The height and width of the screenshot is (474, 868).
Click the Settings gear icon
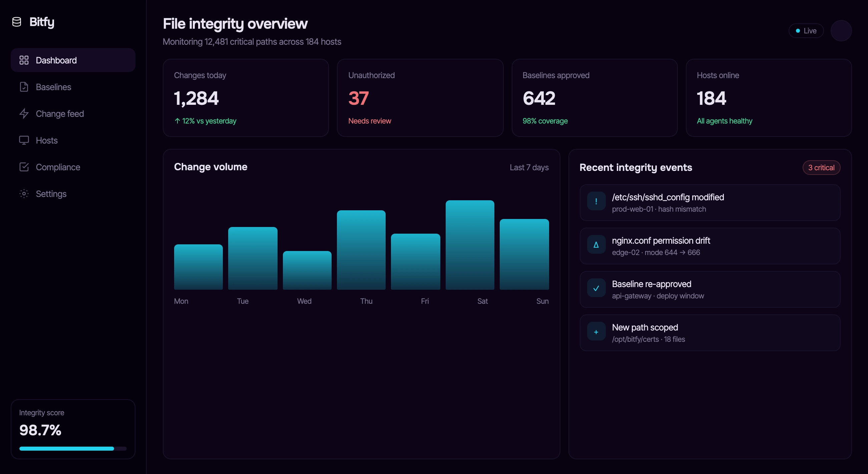tap(24, 194)
